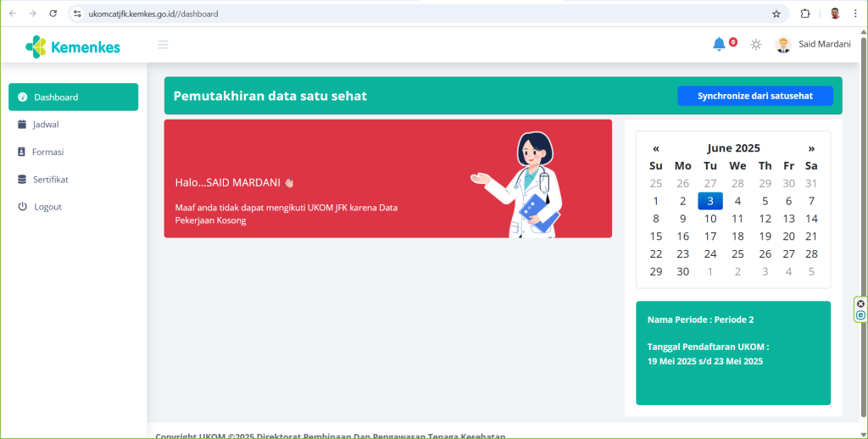Bookmark this page with star icon
This screenshot has height=439, width=868.
pyautogui.click(x=776, y=14)
